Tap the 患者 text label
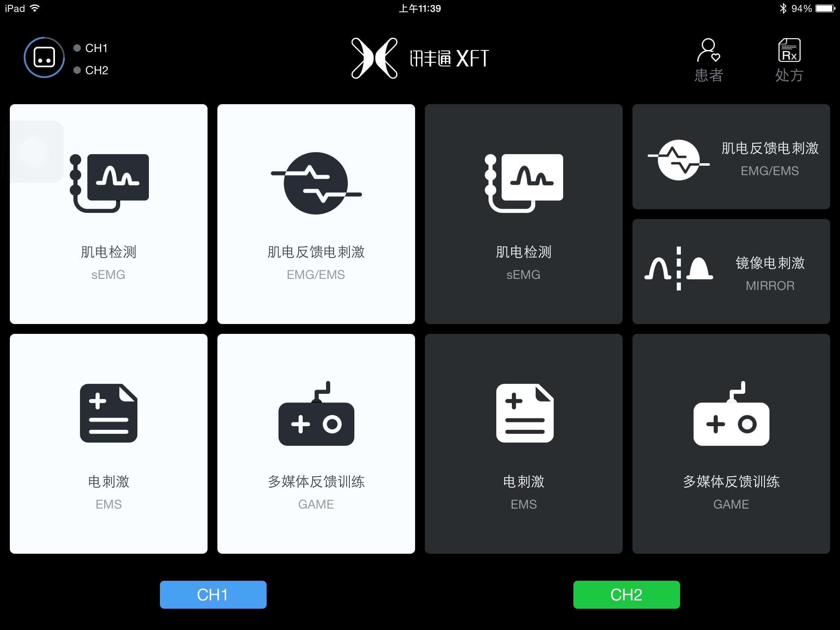This screenshot has height=630, width=840. 709,75
